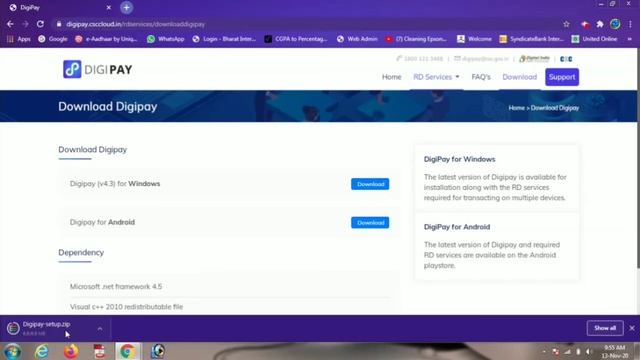Open the CGPA to Percentage bookmark
The image size is (640, 360).
pyautogui.click(x=296, y=39)
